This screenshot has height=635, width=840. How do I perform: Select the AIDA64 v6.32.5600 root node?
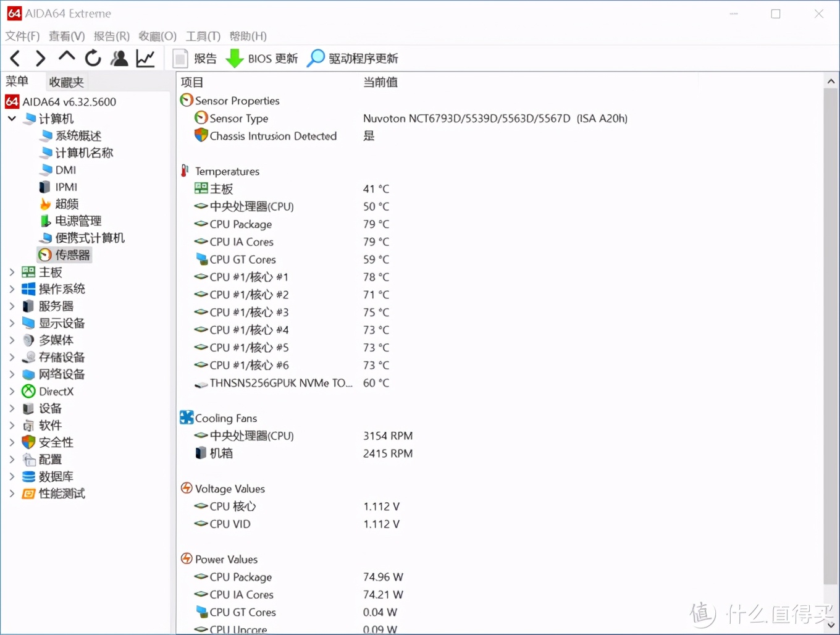[61, 101]
